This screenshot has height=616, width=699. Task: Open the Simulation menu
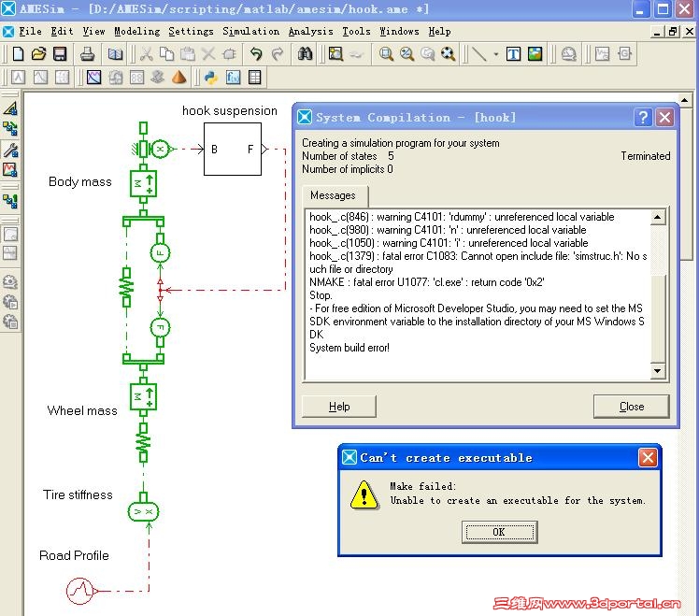[x=251, y=31]
